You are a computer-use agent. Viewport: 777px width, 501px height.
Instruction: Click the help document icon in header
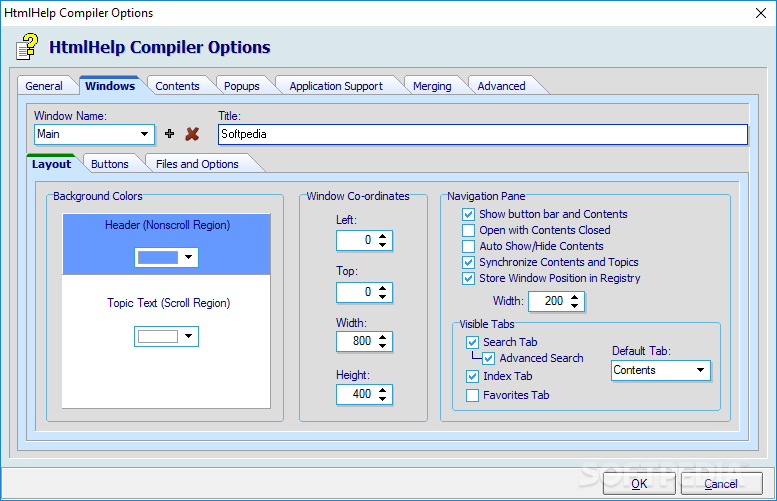point(27,47)
